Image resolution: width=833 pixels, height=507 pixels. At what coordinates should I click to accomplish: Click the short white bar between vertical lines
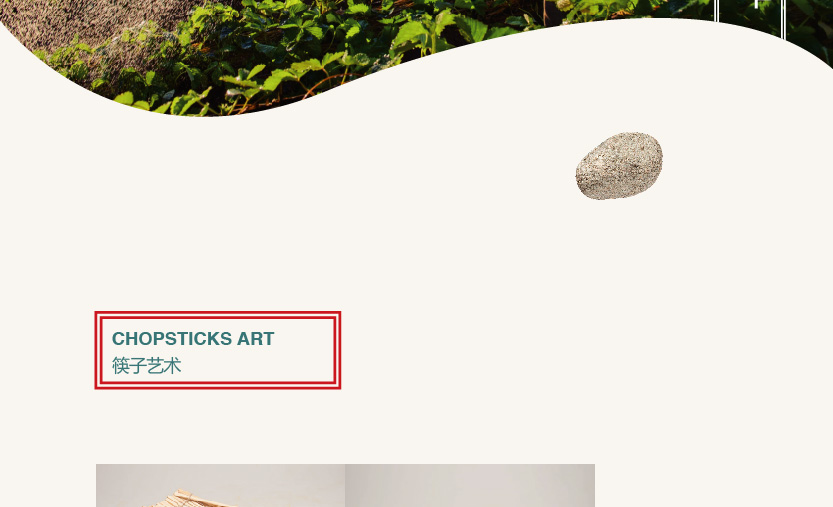tap(757, 4)
